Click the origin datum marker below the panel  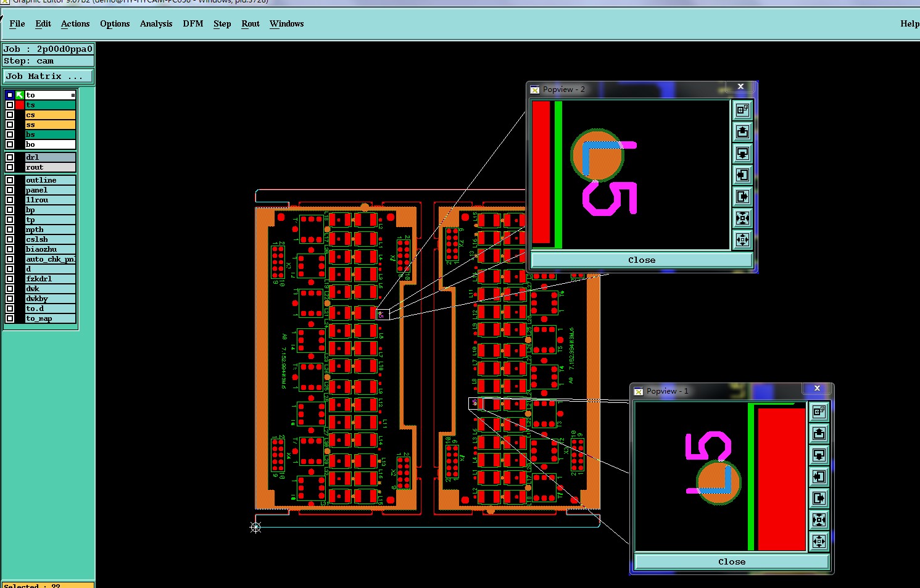point(255,527)
